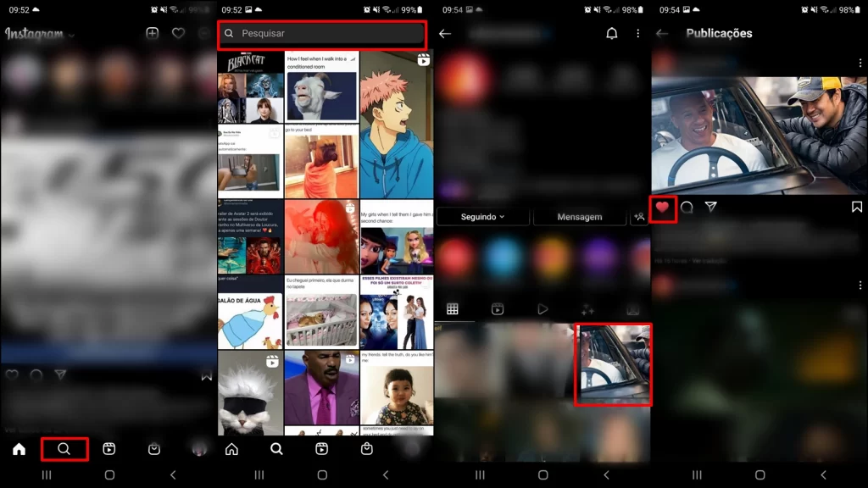Open profile avatar in home feed bottom bar
This screenshot has width=868, height=488.
(198, 449)
